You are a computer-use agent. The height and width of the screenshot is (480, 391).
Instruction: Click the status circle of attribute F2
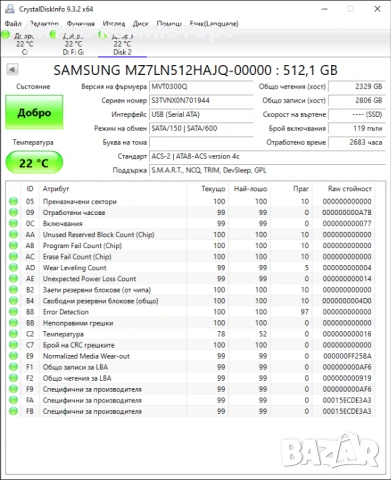(x=13, y=378)
